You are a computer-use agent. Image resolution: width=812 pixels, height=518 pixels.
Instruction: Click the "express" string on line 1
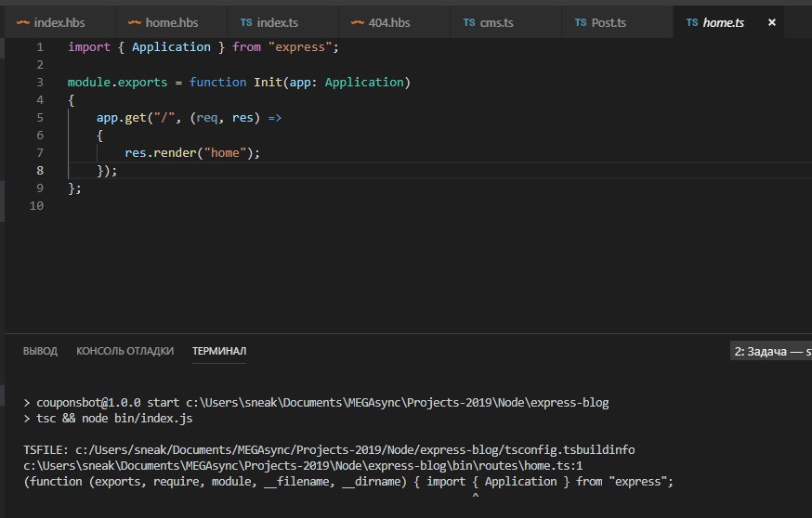coord(300,47)
